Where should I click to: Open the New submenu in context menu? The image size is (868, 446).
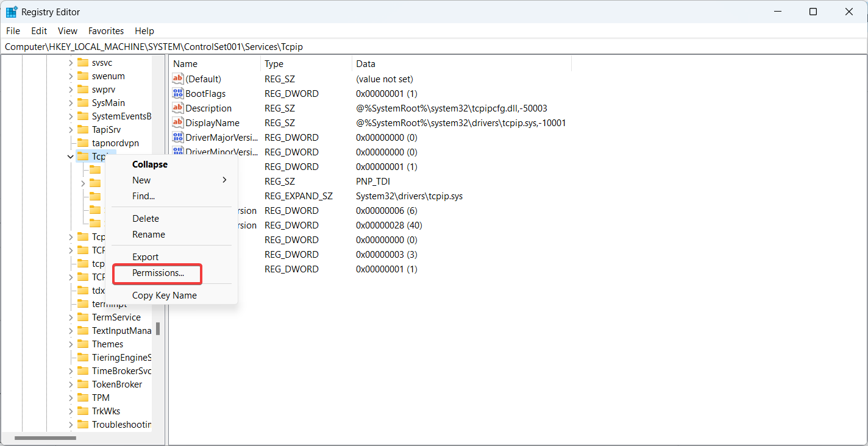coord(171,180)
